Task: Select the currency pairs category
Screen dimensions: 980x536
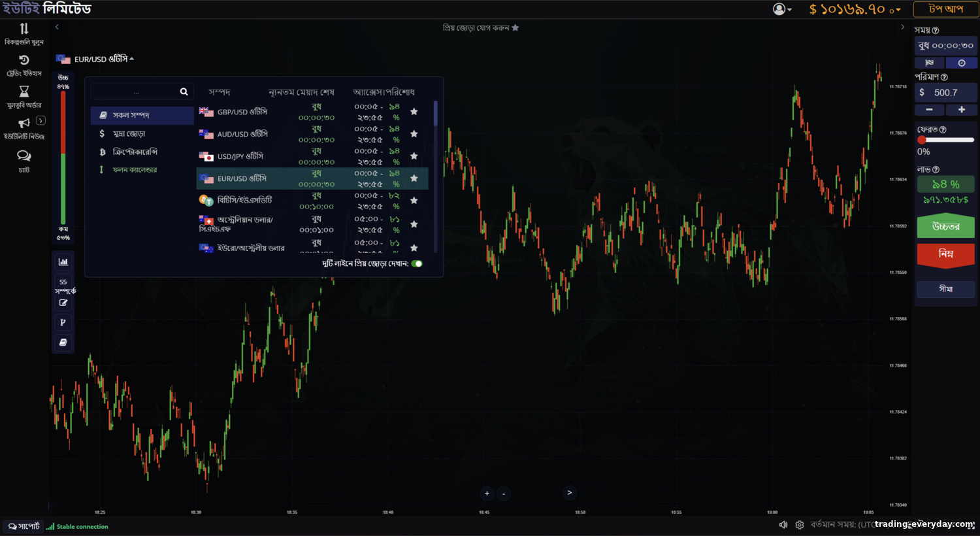Action: (x=129, y=133)
